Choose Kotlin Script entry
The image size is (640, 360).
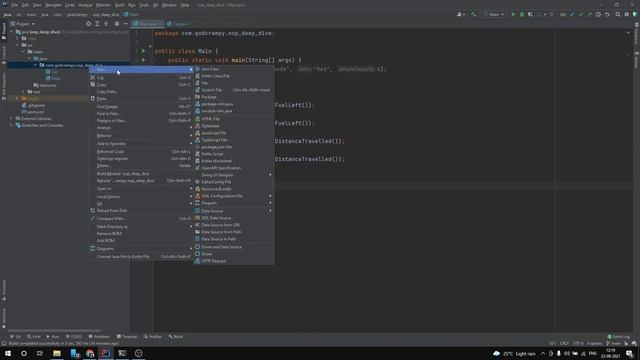tap(233, 154)
